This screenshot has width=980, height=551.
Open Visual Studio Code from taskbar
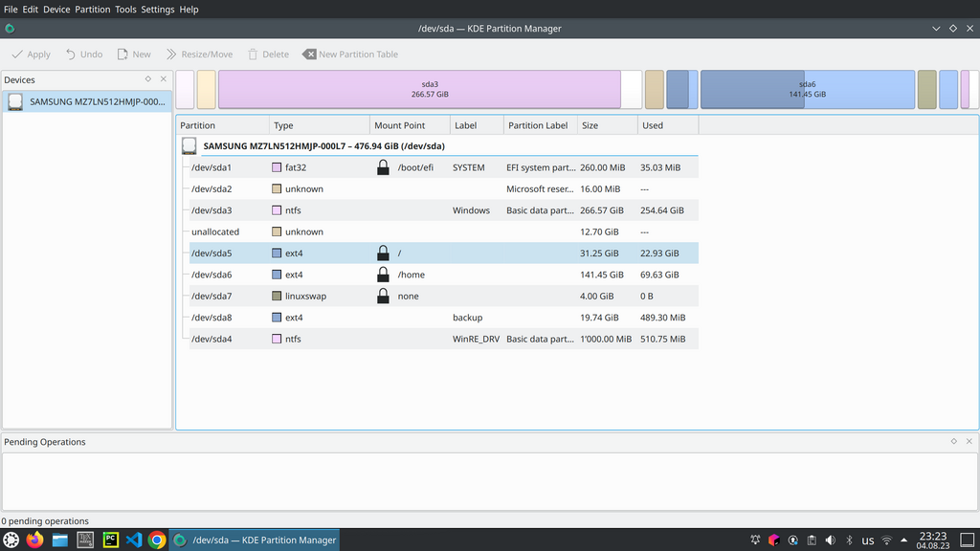point(133,540)
